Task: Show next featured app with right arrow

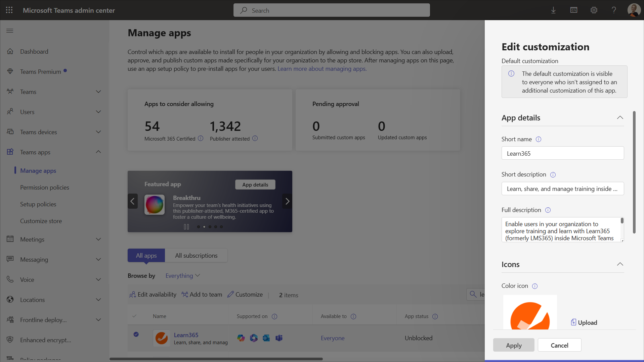Action: (x=287, y=201)
